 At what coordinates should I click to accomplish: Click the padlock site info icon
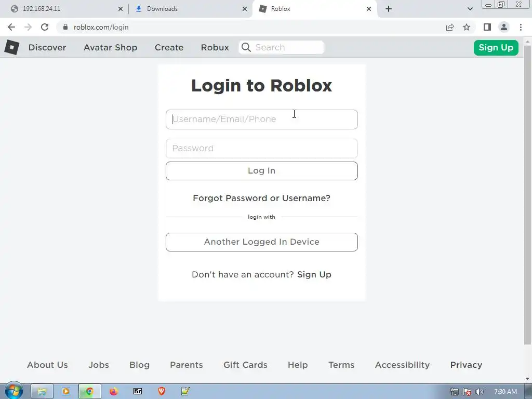[65, 27]
